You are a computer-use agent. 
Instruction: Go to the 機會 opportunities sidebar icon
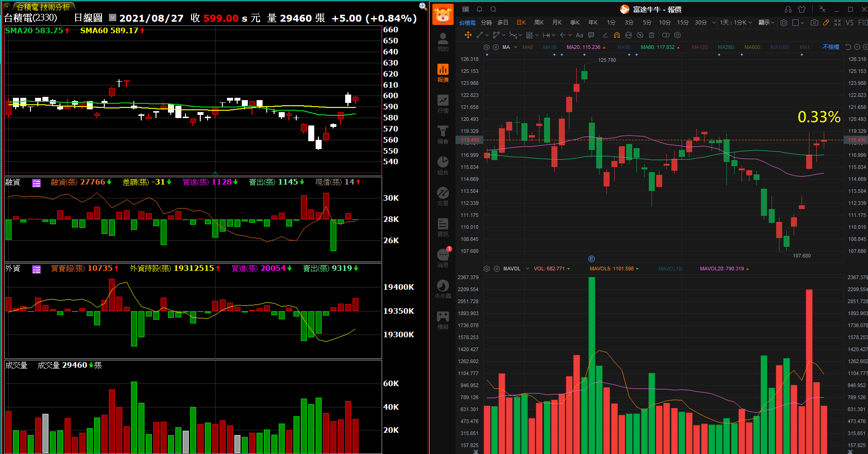click(443, 135)
